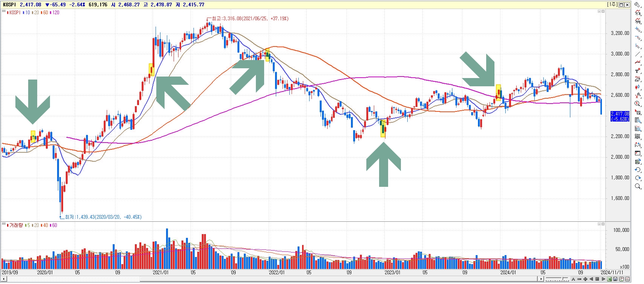Click the magnifier with number 1 icon
Screen dimensions: 644x284
tap(638, 103)
